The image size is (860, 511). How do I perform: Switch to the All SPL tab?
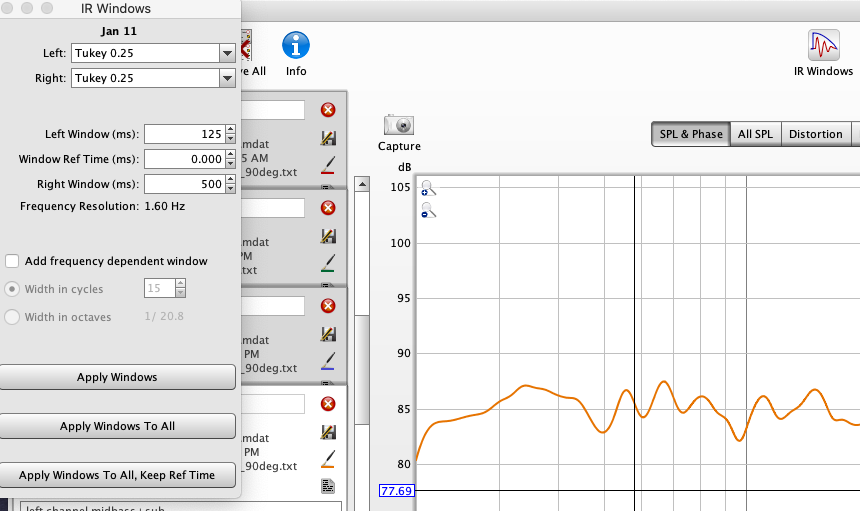point(754,134)
